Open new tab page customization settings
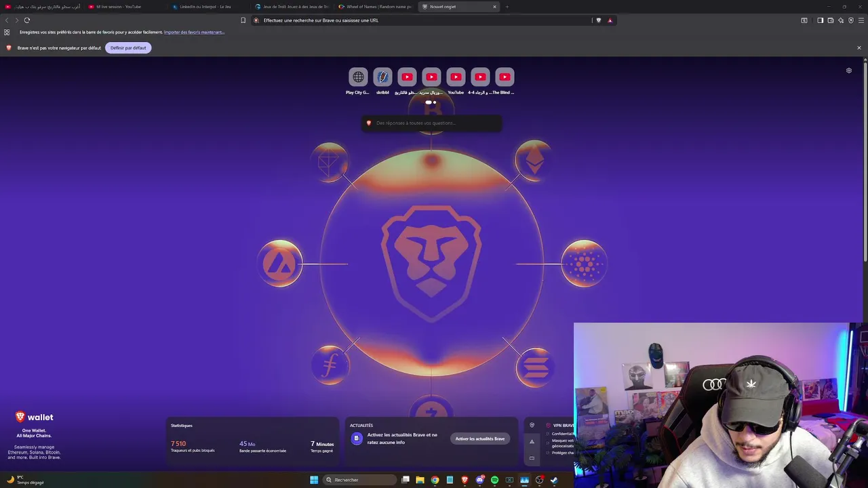This screenshot has height=488, width=868. [x=849, y=70]
